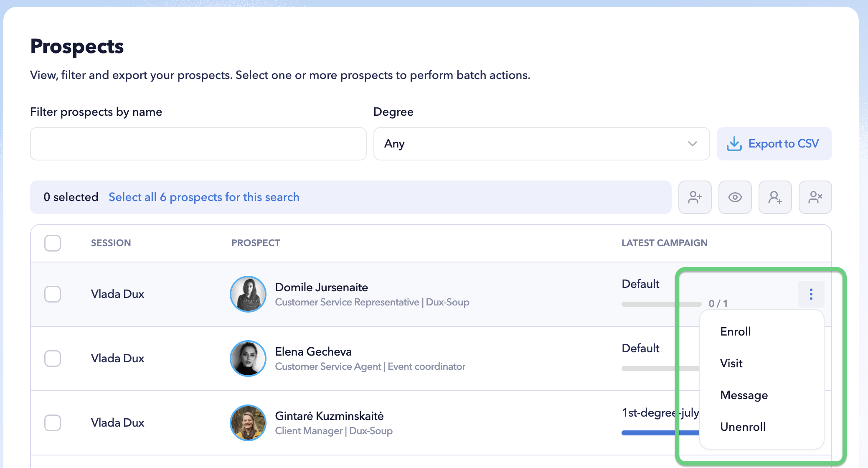Screen dimensions: 868x468
Task: Click the download icon in Export to CSV
Action: pos(734,144)
